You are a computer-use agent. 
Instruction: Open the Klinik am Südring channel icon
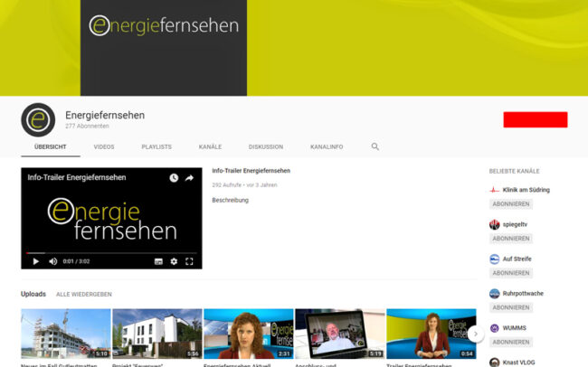pyautogui.click(x=494, y=190)
